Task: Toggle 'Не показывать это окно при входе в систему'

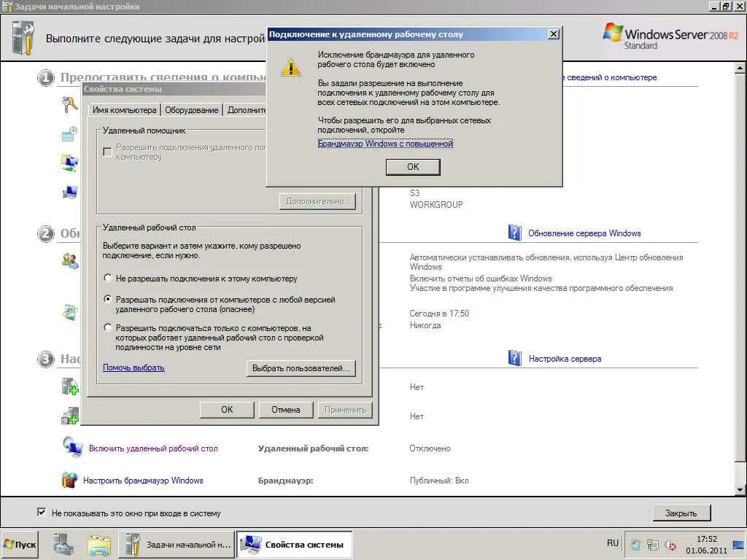Action: [42, 513]
